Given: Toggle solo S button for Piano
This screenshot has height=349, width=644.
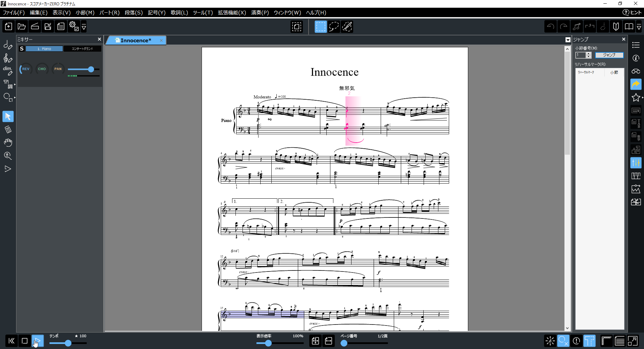Looking at the screenshot, I should [22, 49].
